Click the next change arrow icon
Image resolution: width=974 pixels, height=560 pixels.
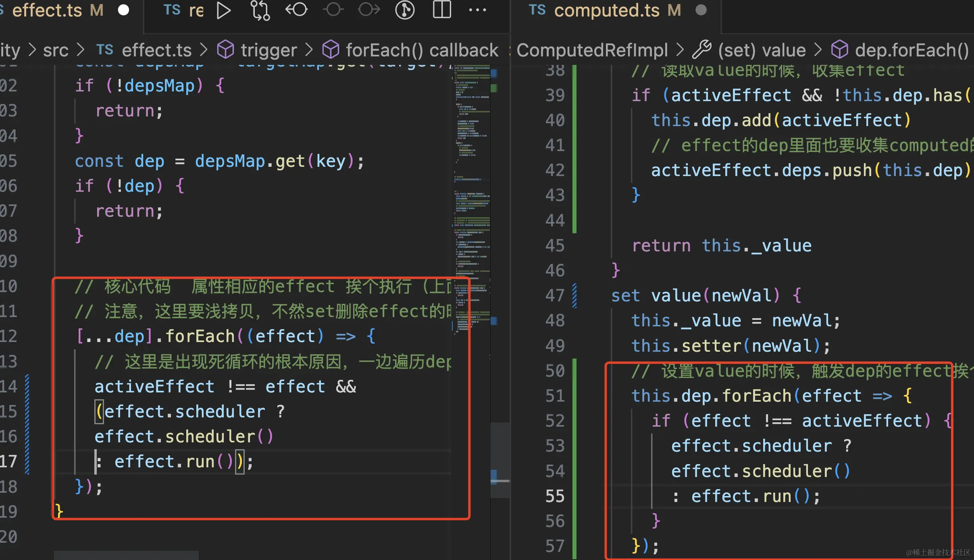(369, 10)
